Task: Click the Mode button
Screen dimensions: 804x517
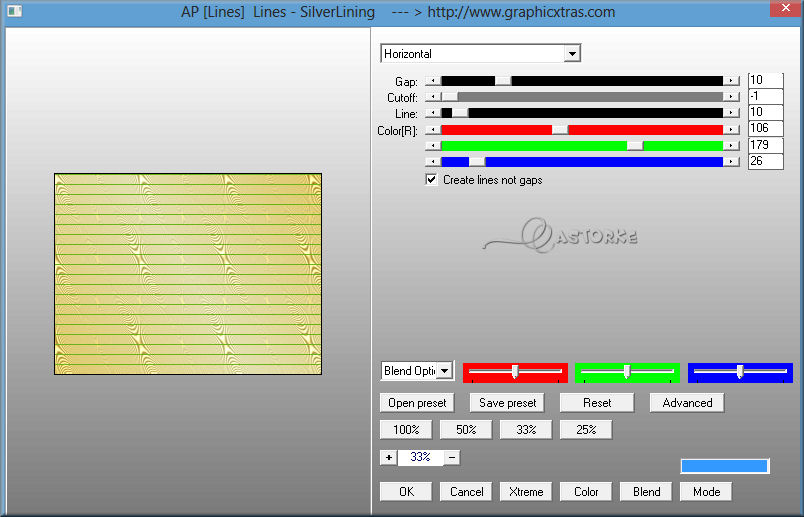Action: pos(706,491)
